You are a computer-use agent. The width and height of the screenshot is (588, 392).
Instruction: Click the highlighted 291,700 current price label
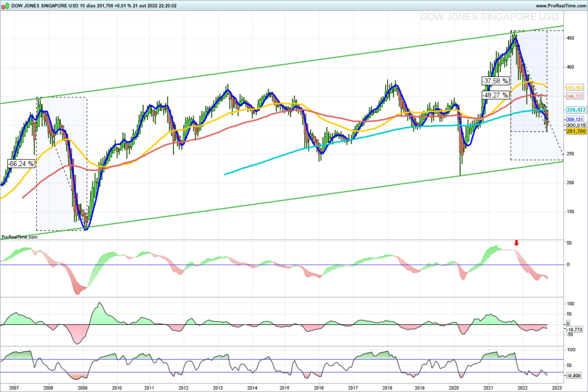(x=575, y=131)
